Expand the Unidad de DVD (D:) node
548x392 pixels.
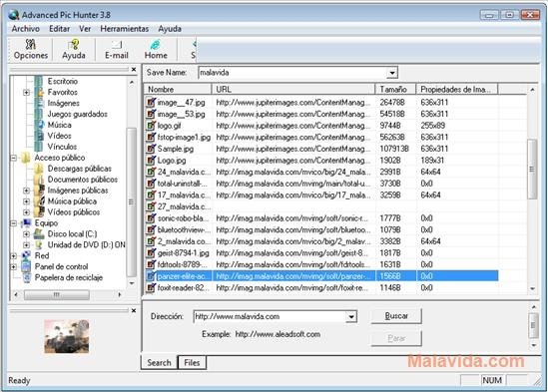coord(26,245)
